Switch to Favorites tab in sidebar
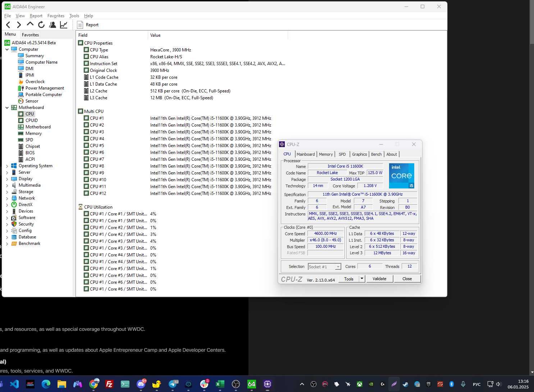Screen dimensions: 534x392 tap(30, 35)
